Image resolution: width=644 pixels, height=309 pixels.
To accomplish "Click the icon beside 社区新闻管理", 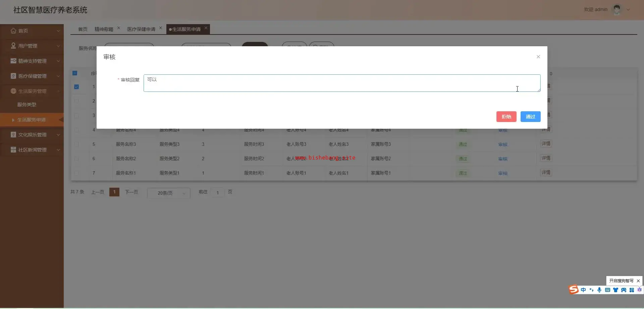I will point(13,150).
